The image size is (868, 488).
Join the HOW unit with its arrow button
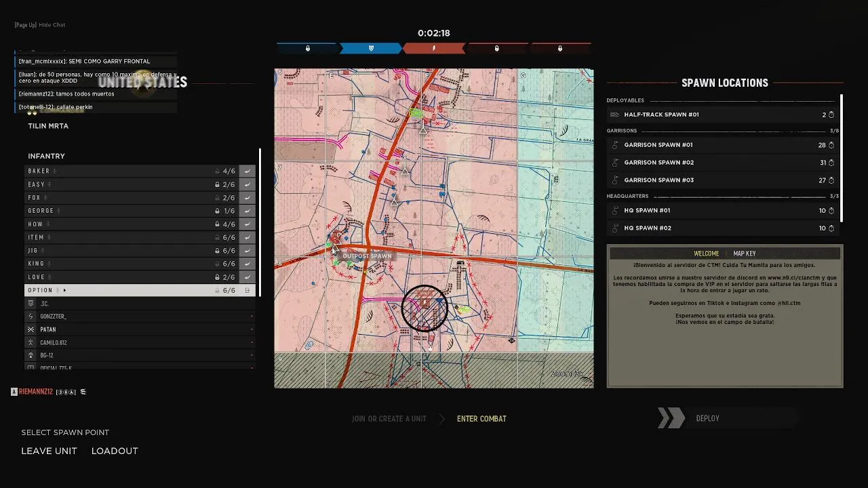point(248,224)
